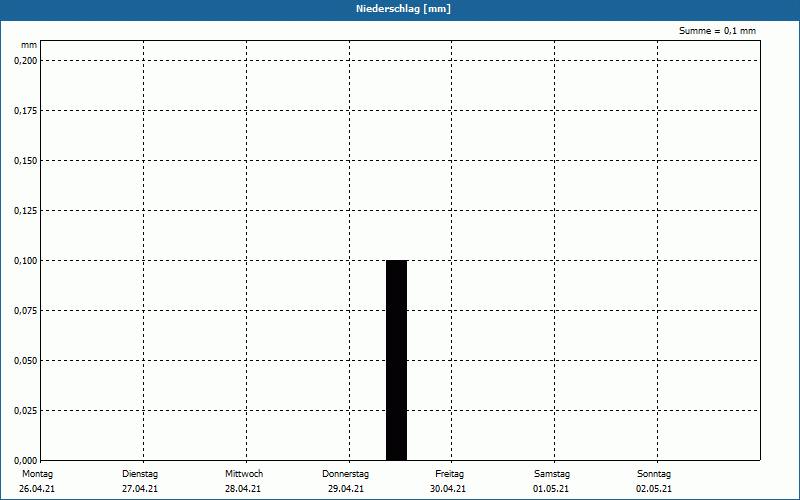Image resolution: width=800 pixels, height=500 pixels.
Task: Click the 0,075 y-axis value
Action: (x=26, y=311)
